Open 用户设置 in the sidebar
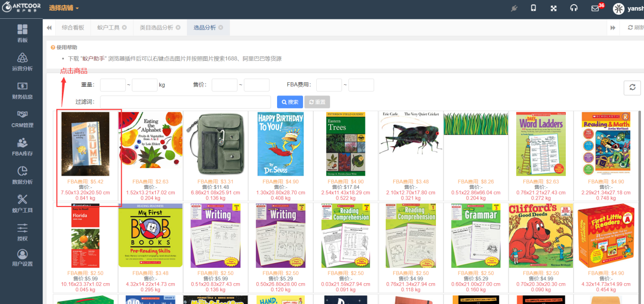The image size is (644, 304). [x=22, y=258]
